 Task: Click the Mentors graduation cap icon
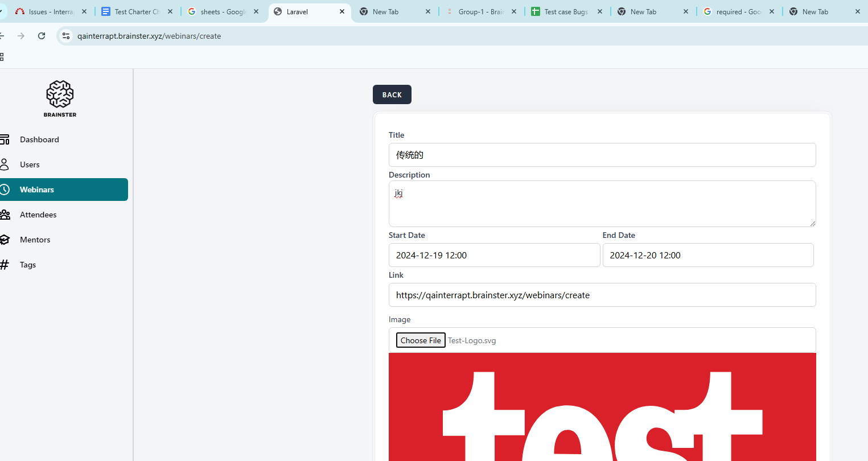(x=5, y=240)
